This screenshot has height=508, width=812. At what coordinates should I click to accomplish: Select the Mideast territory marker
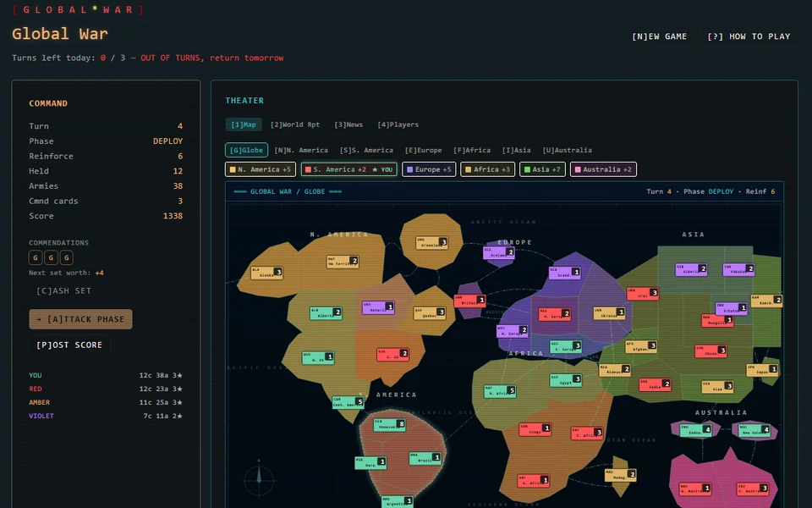click(x=615, y=370)
